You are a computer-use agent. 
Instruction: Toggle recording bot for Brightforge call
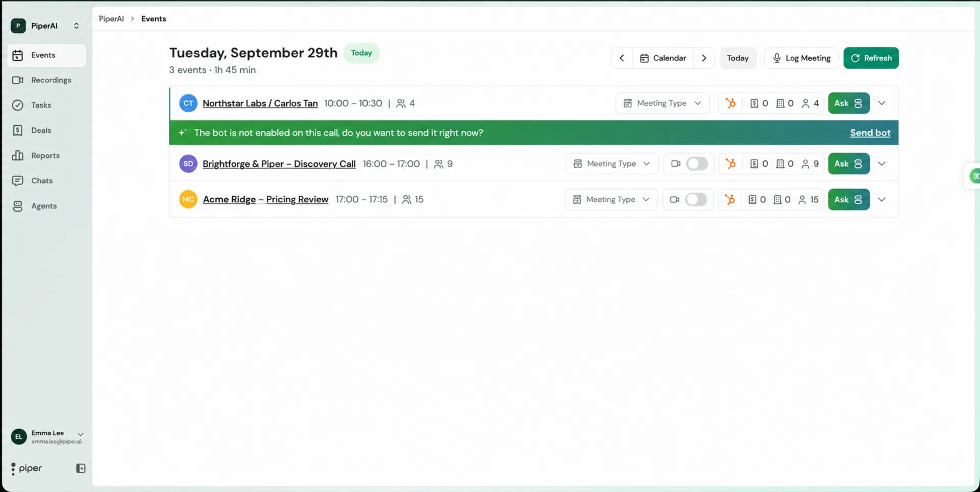(x=697, y=164)
